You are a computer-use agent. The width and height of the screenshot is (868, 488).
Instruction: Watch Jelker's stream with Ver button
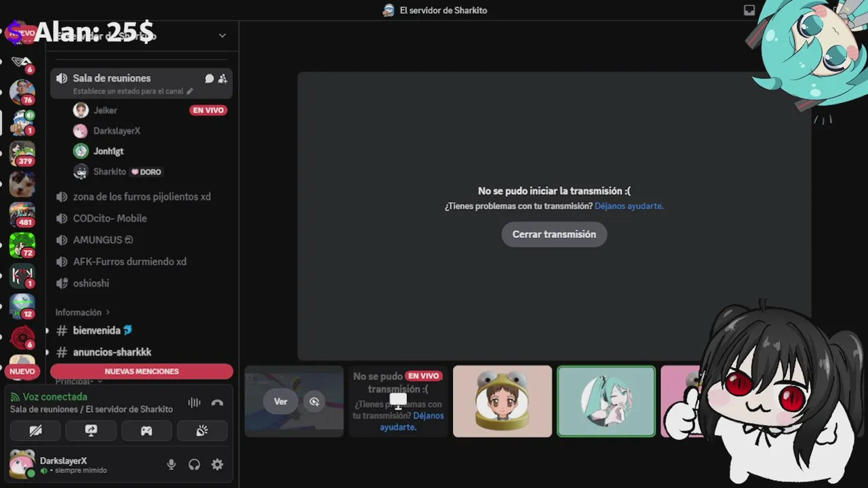point(281,402)
